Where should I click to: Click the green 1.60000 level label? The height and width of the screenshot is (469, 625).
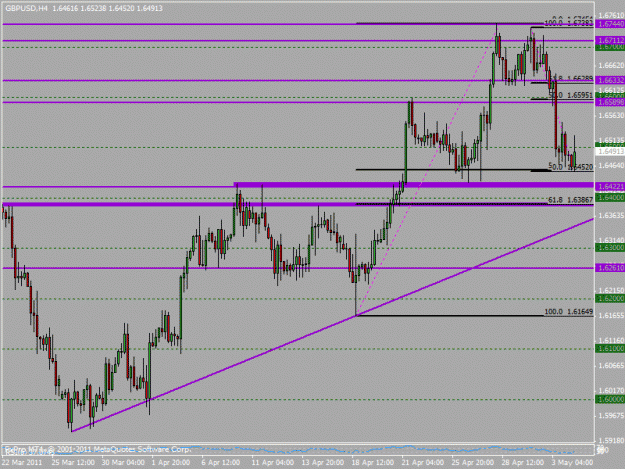(610, 399)
